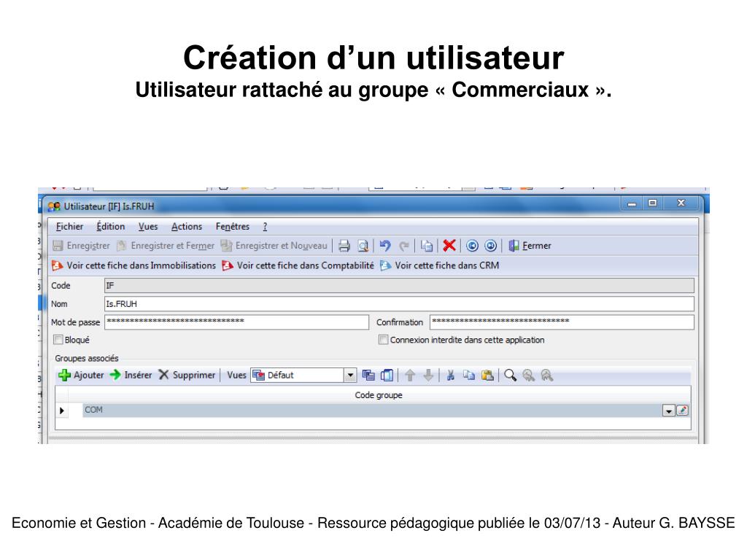The image size is (747, 560).
Task: Click Supprimer in Groupes associés
Action: (187, 376)
